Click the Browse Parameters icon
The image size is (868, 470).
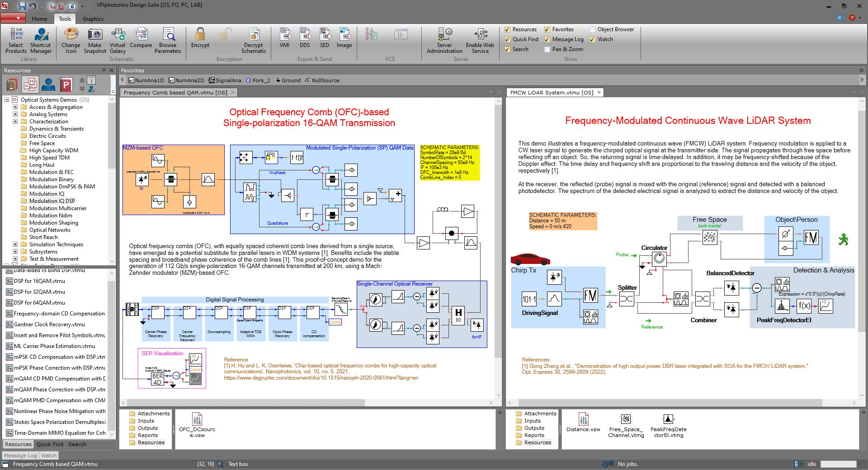[x=168, y=40]
